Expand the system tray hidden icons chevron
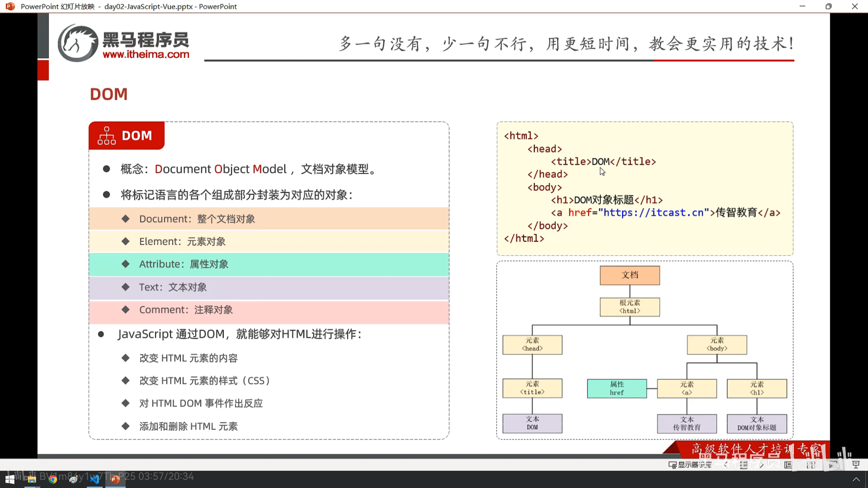 coord(856,479)
